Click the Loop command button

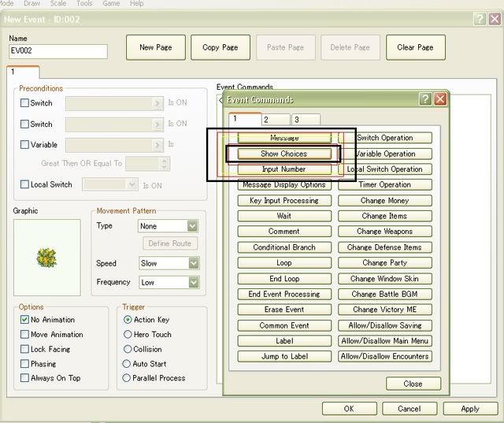pyautogui.click(x=284, y=262)
